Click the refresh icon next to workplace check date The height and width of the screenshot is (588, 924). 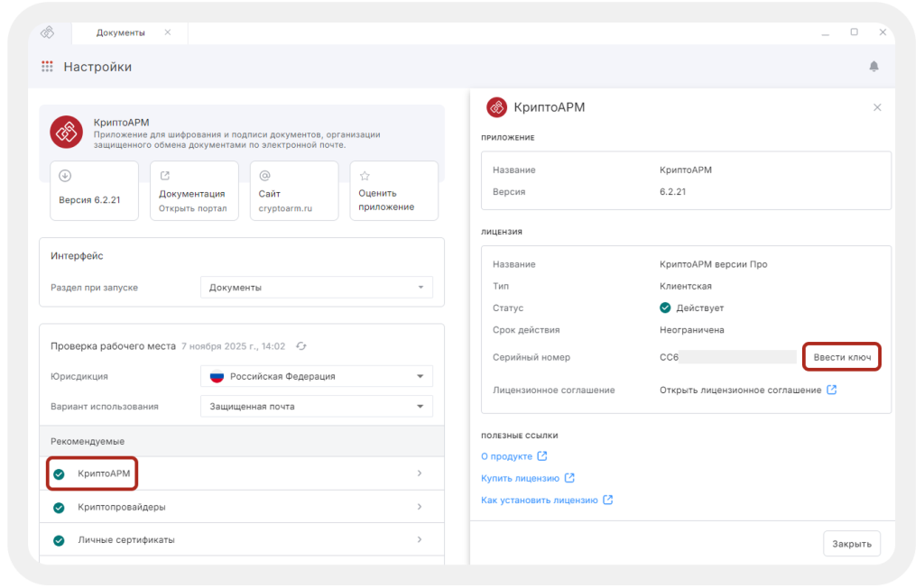[x=301, y=346]
